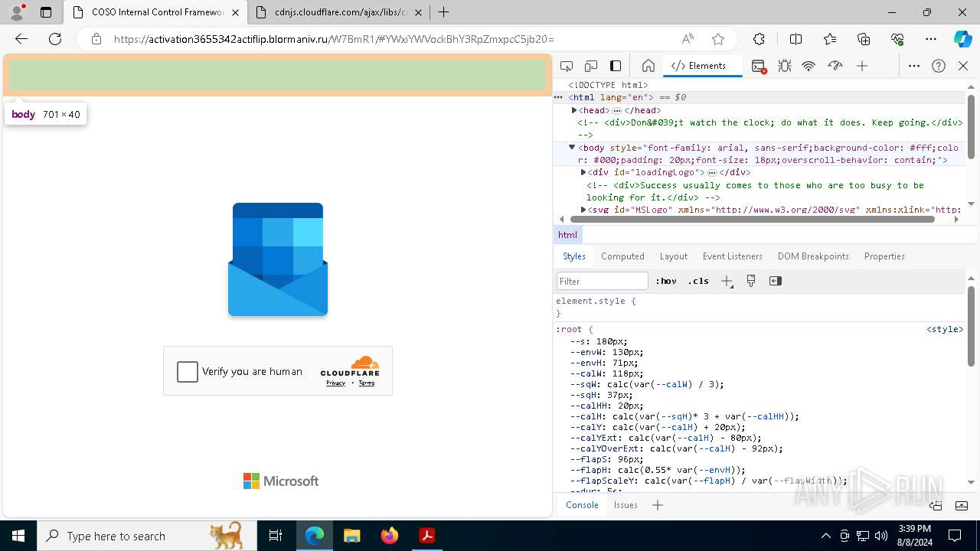Click the html breadcrumb item
Viewport: 980px width, 551px height.
(x=567, y=235)
